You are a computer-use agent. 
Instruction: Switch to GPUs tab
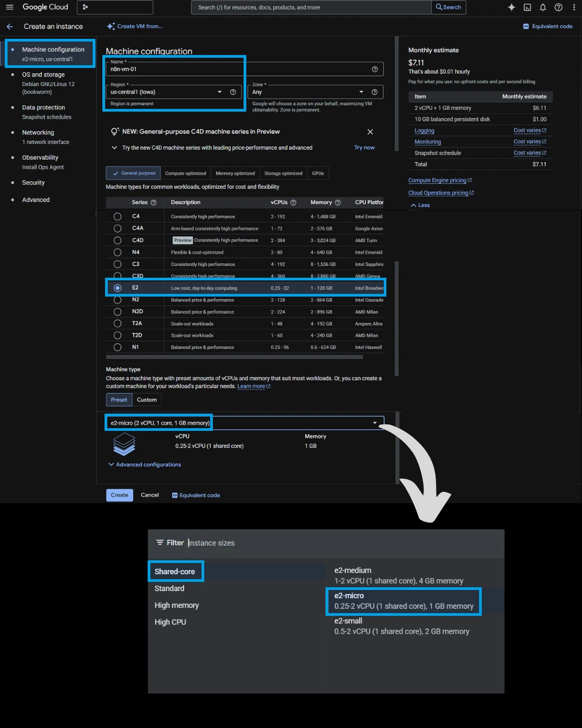318,173
